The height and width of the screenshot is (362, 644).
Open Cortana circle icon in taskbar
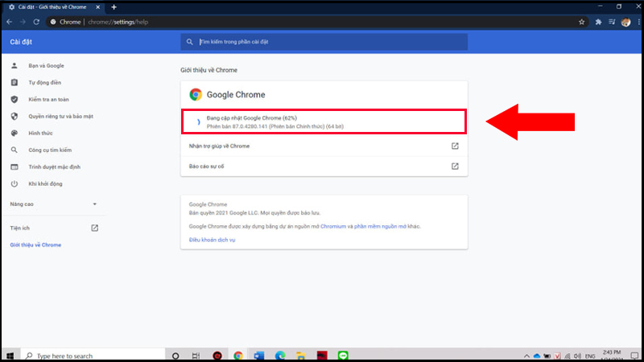click(x=175, y=356)
